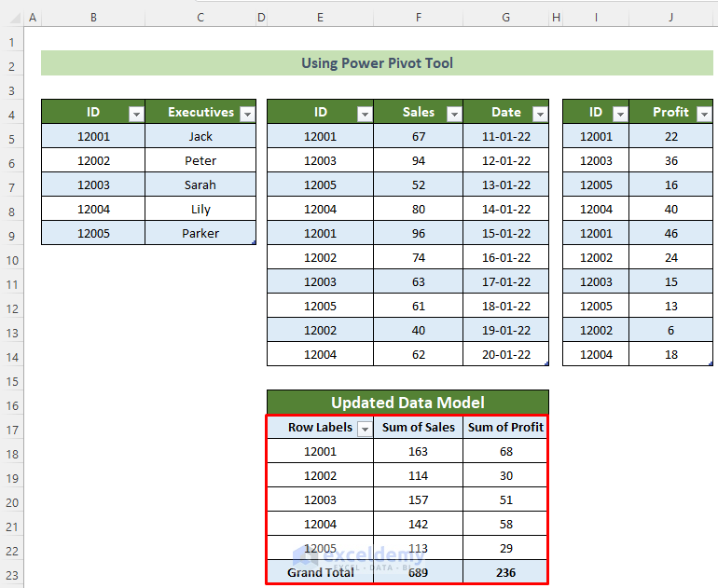The height and width of the screenshot is (588, 718).
Task: Select the cell containing 'Lily'
Action: [x=200, y=209]
